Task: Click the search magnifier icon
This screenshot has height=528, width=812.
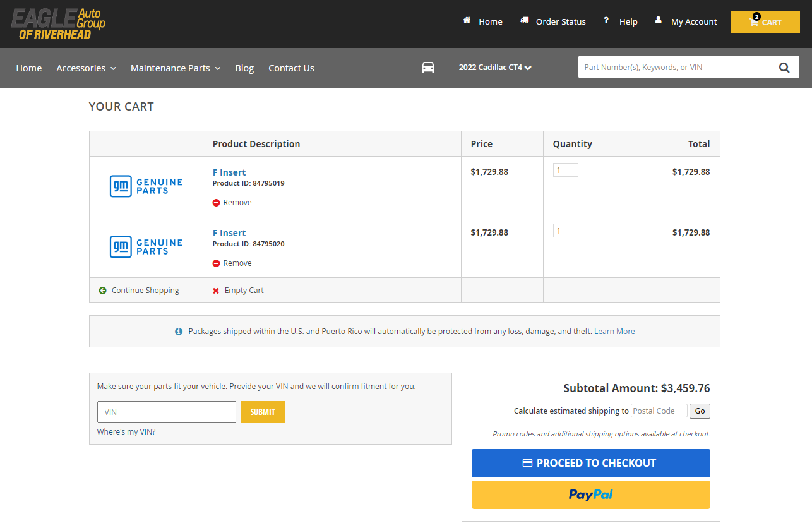Action: pyautogui.click(x=784, y=68)
